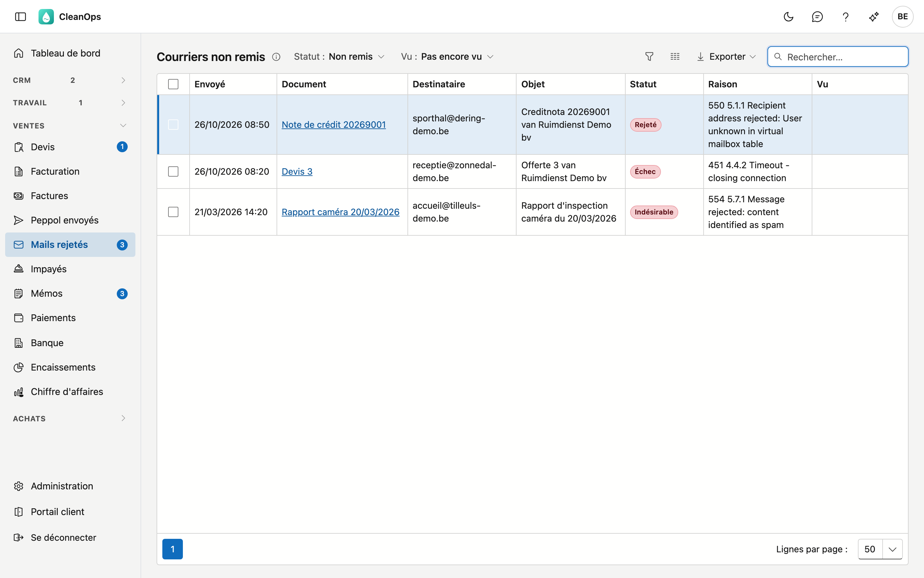924x578 pixels.
Task: Expand the ACHATS sidebar section
Action: [x=70, y=419]
